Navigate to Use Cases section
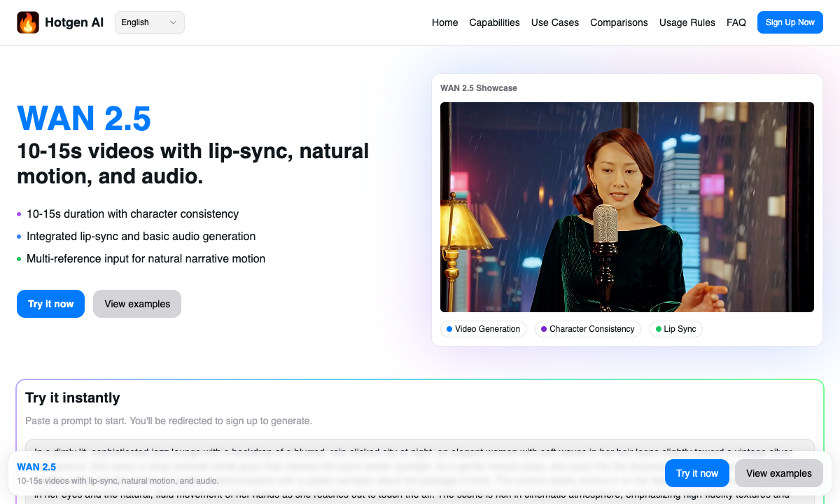Screen dimensions: 840x504 point(554,22)
